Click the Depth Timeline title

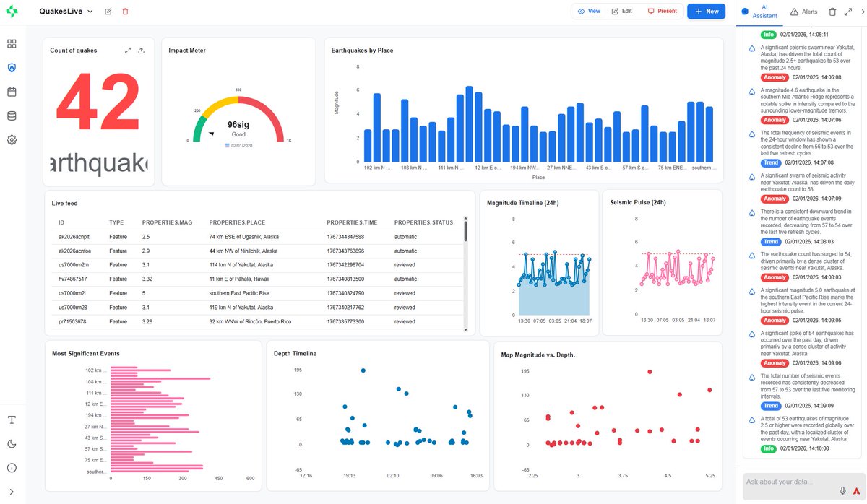296,353
